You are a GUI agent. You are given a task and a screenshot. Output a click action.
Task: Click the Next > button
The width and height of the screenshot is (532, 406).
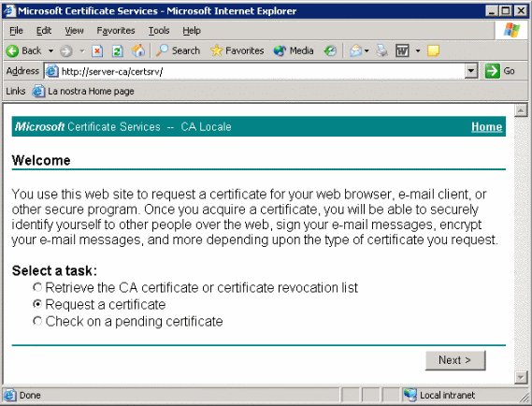pyautogui.click(x=455, y=360)
